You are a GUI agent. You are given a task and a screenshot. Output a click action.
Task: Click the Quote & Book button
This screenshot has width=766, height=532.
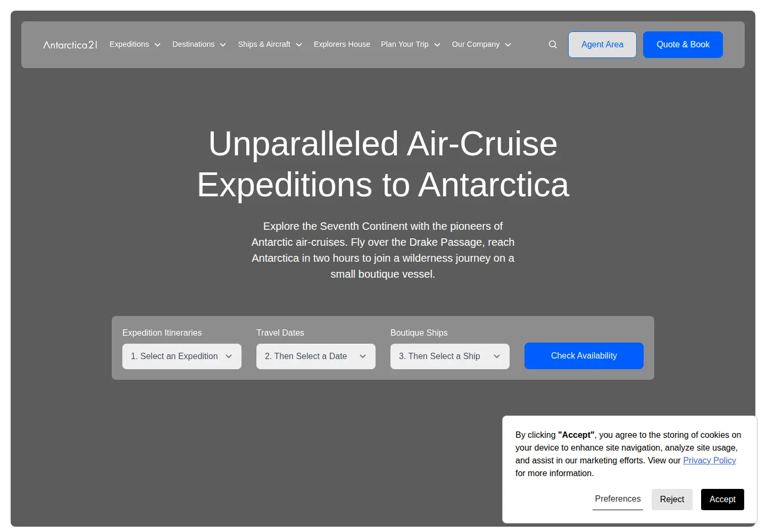[x=683, y=45]
